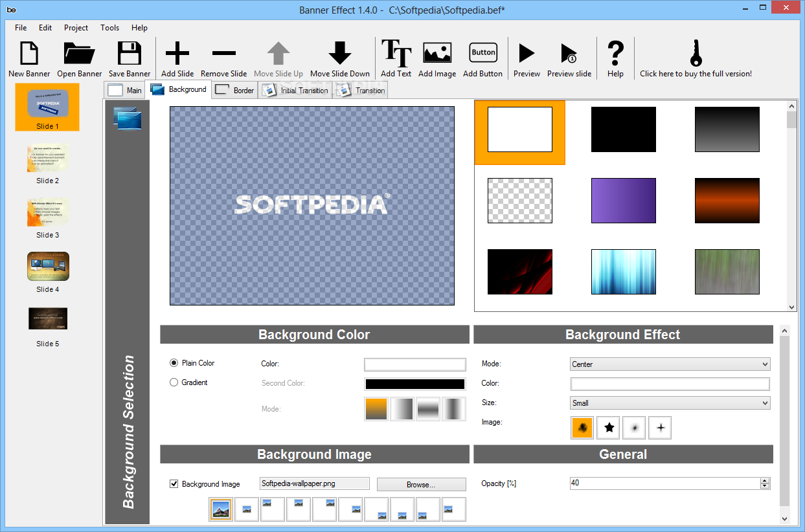Open the Help menu
The width and height of the screenshot is (805, 532).
(x=139, y=28)
